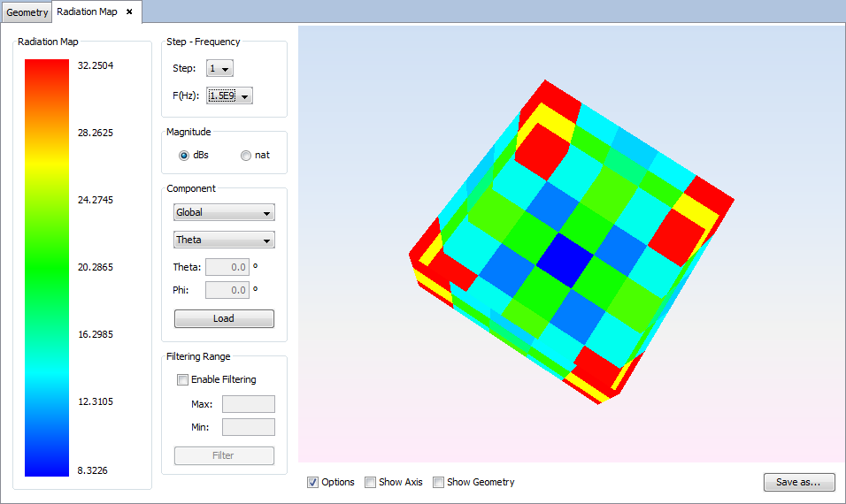Select the dBs magnitude option
Image resolution: width=846 pixels, height=504 pixels.
tap(184, 156)
